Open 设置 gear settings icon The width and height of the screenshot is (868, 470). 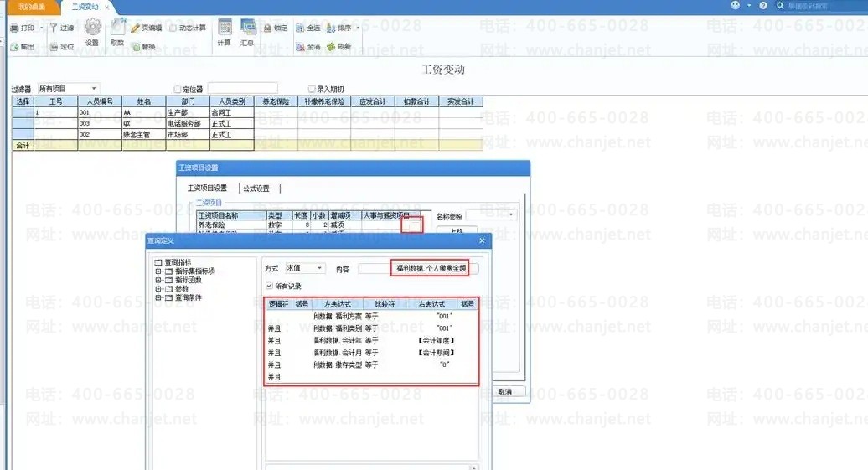pyautogui.click(x=92, y=28)
